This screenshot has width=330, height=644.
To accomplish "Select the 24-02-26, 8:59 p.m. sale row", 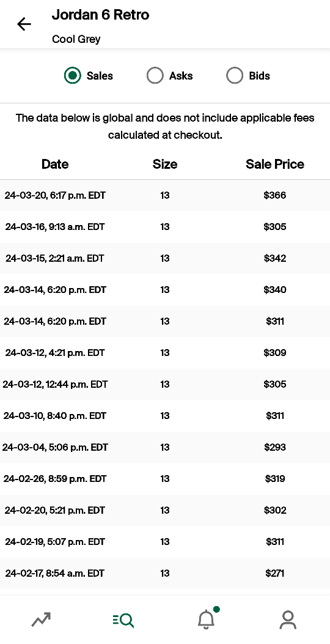I will 165,479.
